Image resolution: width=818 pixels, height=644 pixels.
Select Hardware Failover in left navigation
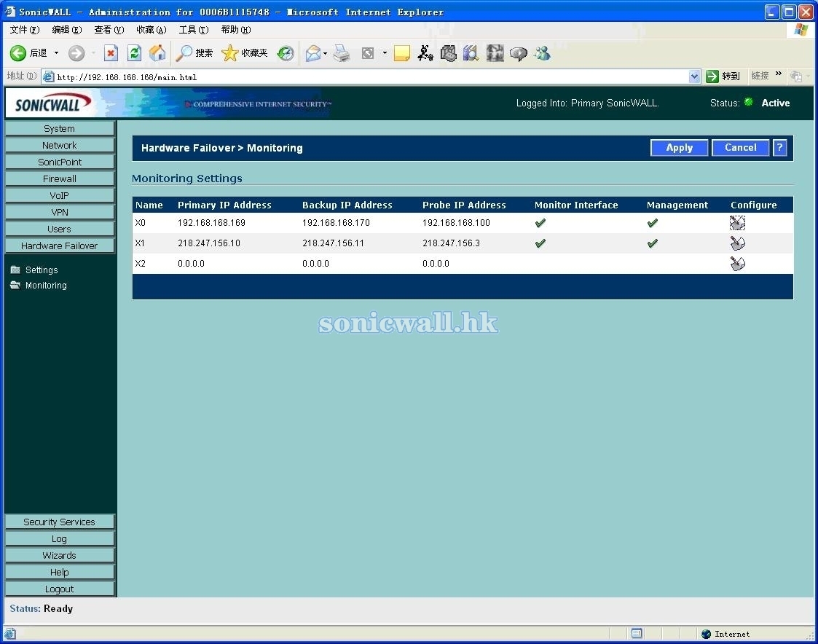(x=60, y=246)
